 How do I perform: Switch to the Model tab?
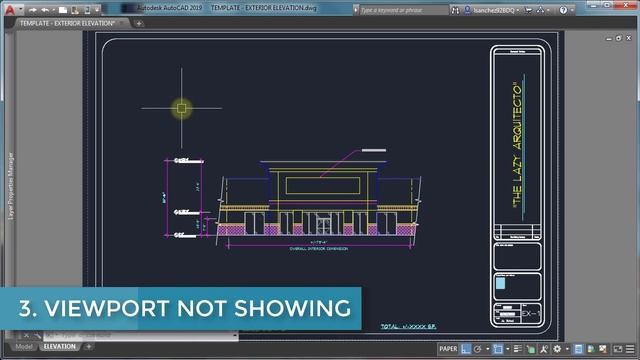coord(24,347)
